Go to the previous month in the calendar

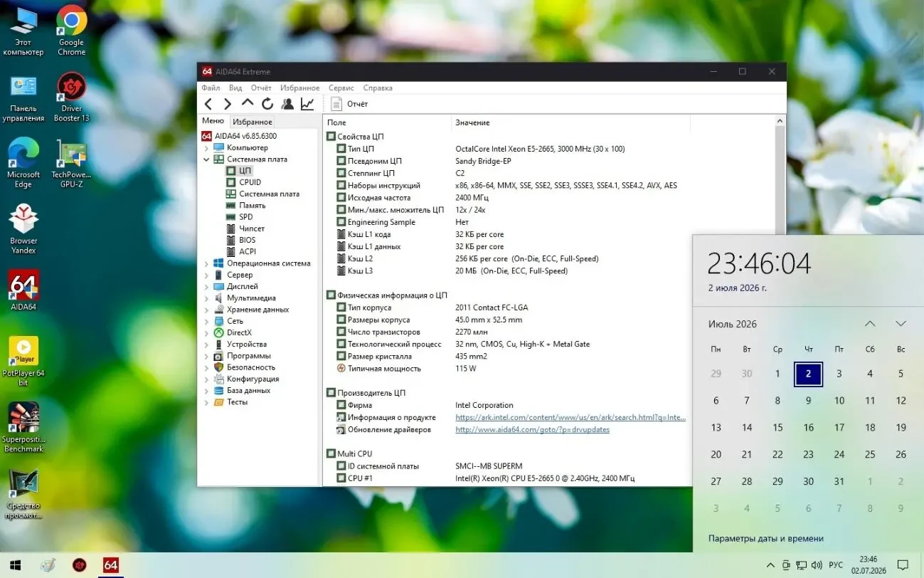click(x=870, y=324)
